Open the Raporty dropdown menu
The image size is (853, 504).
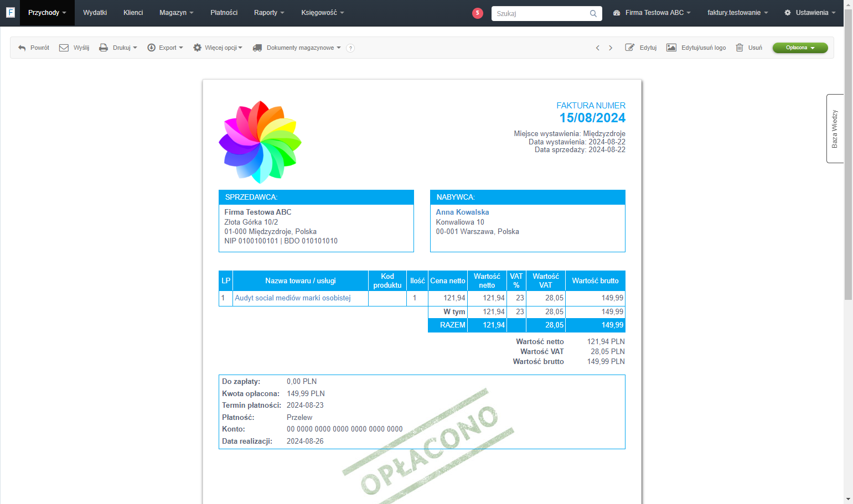tap(269, 13)
